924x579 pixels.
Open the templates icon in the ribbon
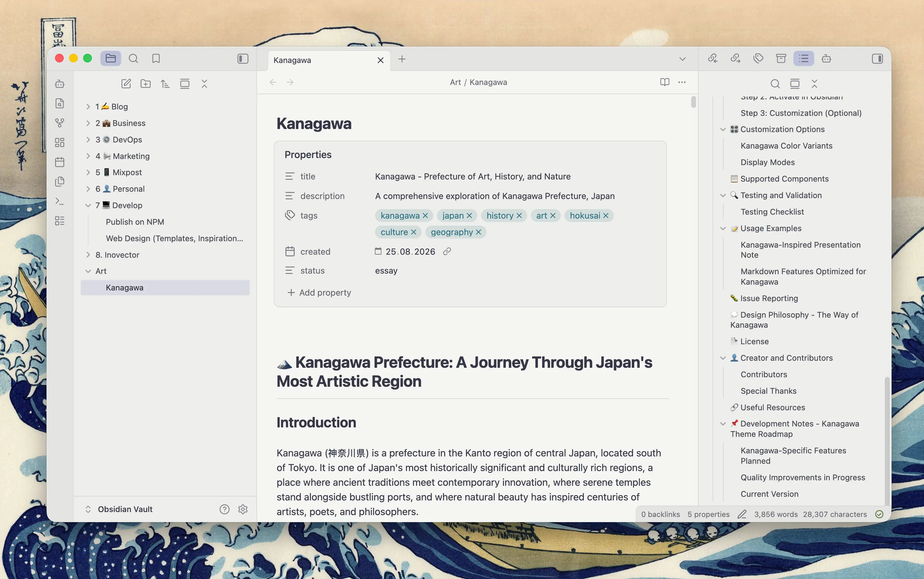click(x=60, y=182)
